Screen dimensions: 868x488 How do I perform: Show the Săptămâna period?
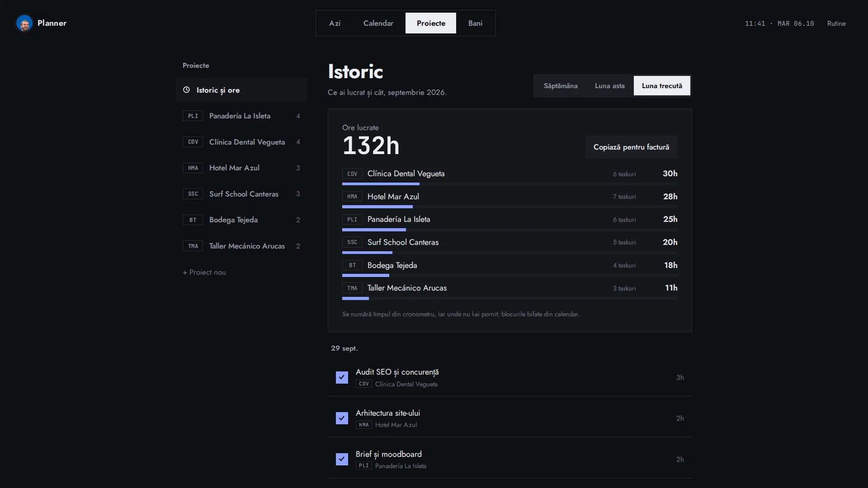point(561,86)
